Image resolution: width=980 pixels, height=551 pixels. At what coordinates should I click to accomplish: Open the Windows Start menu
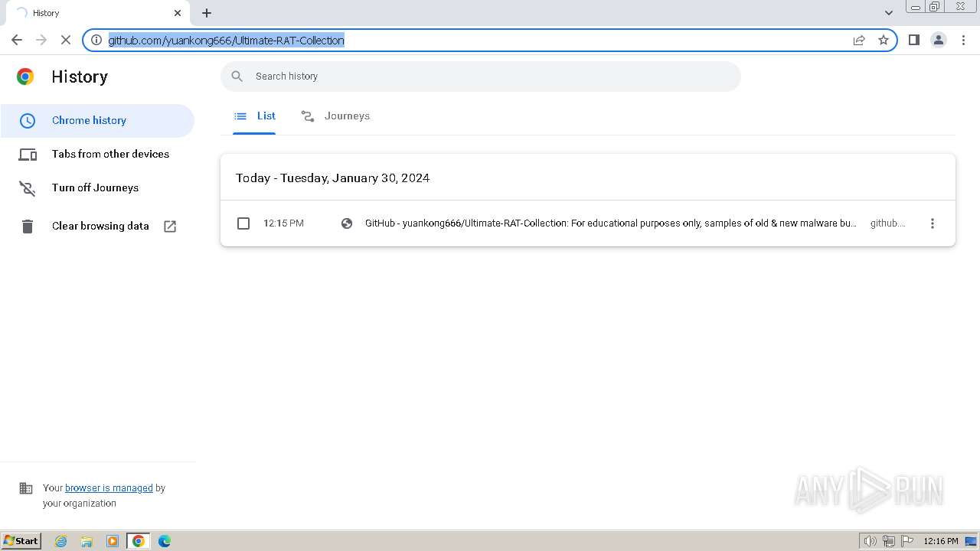click(x=21, y=541)
